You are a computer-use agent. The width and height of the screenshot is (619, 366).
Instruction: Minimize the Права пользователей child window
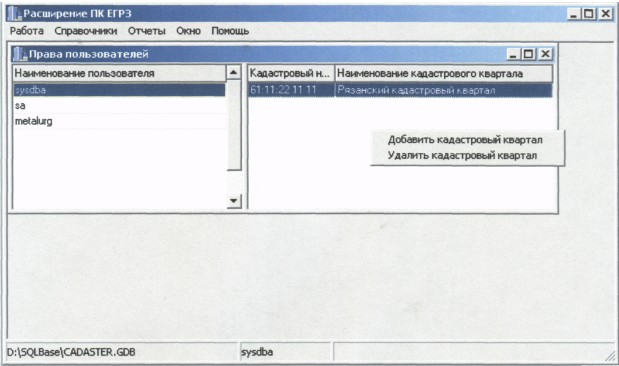[x=513, y=54]
